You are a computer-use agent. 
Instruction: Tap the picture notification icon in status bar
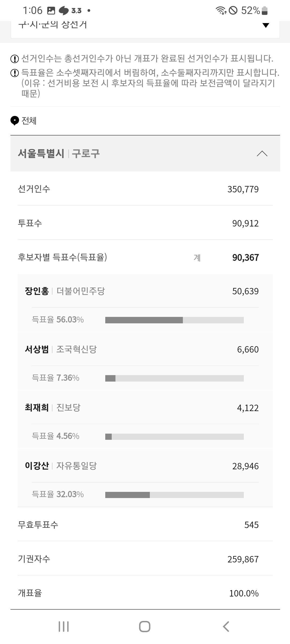pyautogui.click(x=51, y=11)
